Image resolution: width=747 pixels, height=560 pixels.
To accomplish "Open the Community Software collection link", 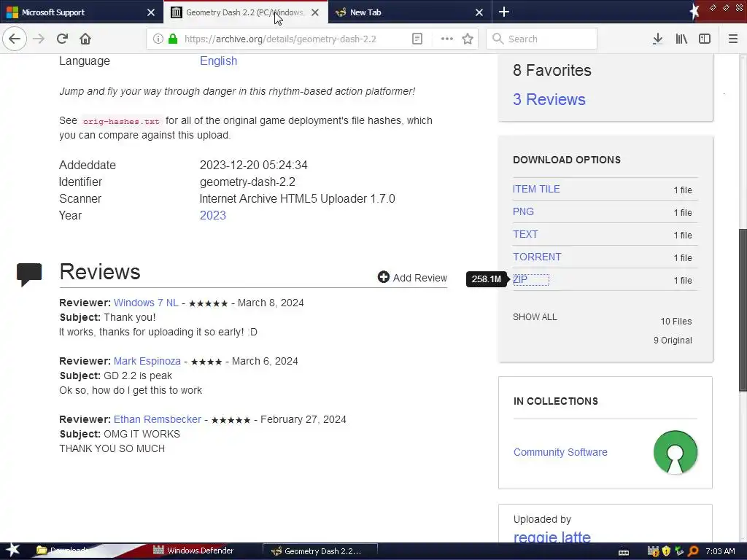I will 560,452.
